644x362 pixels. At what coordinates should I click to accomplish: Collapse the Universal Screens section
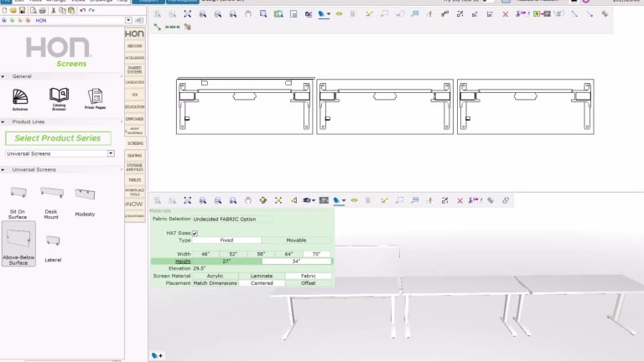(3, 169)
